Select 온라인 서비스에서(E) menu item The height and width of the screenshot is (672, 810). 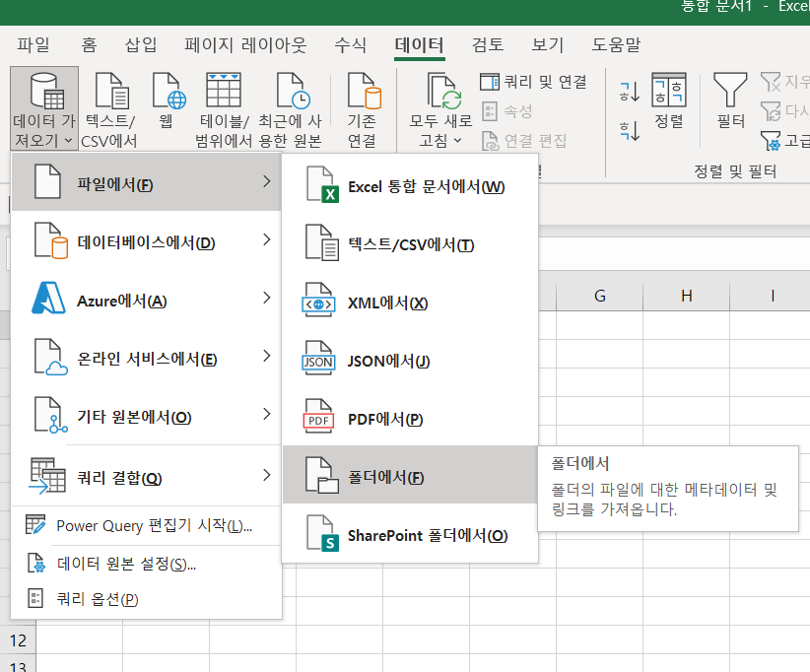(x=146, y=357)
